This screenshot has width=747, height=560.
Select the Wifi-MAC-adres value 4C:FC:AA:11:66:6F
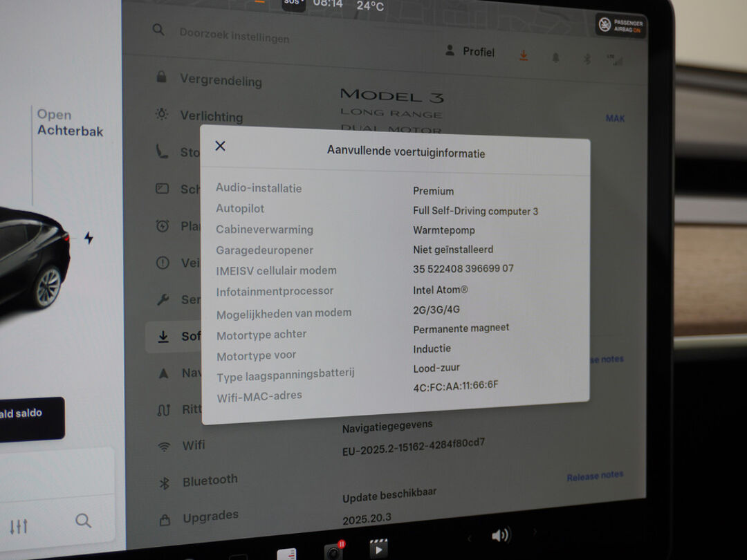pyautogui.click(x=455, y=386)
